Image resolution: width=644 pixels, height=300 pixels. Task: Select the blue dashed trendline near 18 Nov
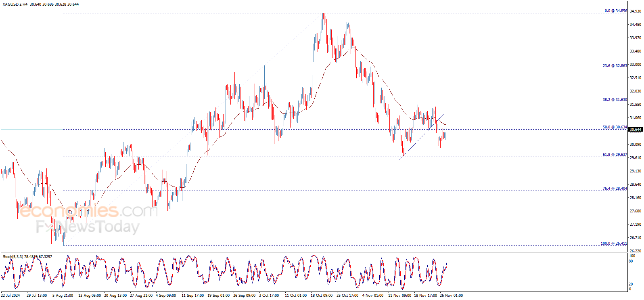[421, 137]
